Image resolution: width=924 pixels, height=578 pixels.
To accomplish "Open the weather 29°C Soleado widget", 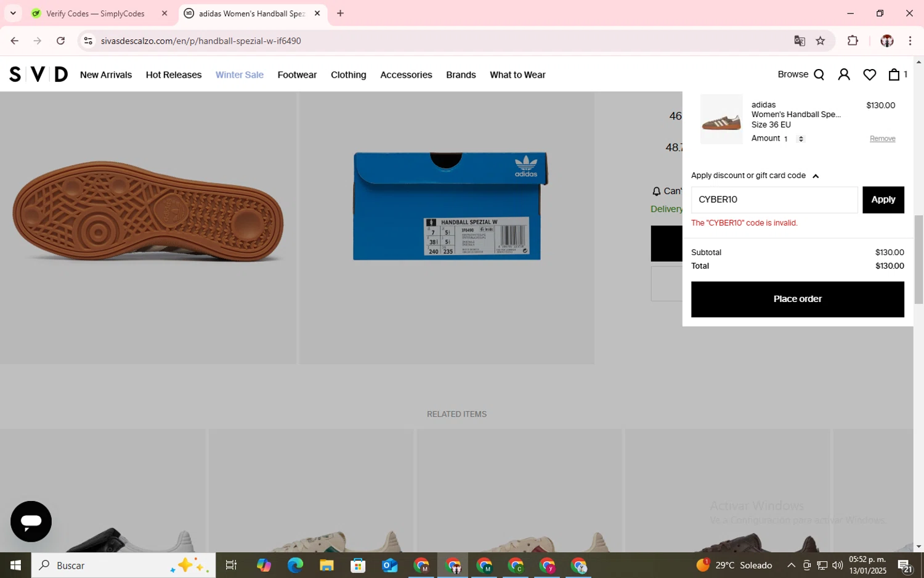I will [734, 565].
